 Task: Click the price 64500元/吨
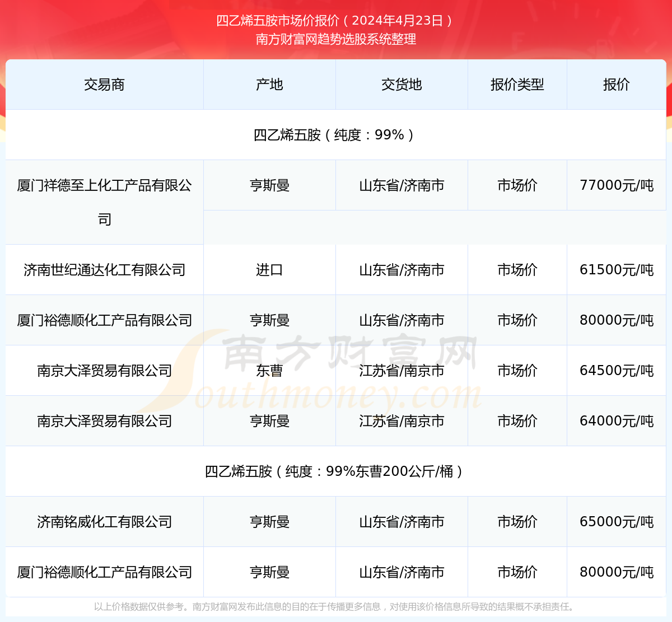tap(617, 371)
